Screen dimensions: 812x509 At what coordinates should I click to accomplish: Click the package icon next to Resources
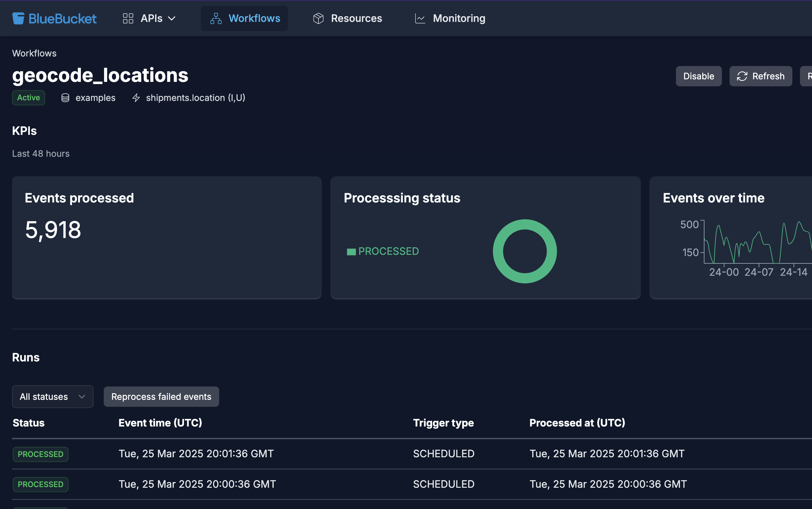point(318,18)
